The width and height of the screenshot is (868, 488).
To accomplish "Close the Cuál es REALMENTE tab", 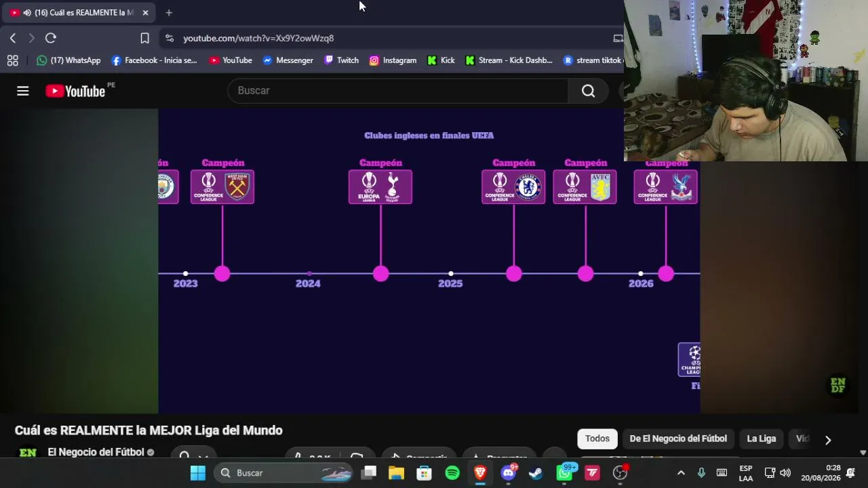I will (x=145, y=13).
